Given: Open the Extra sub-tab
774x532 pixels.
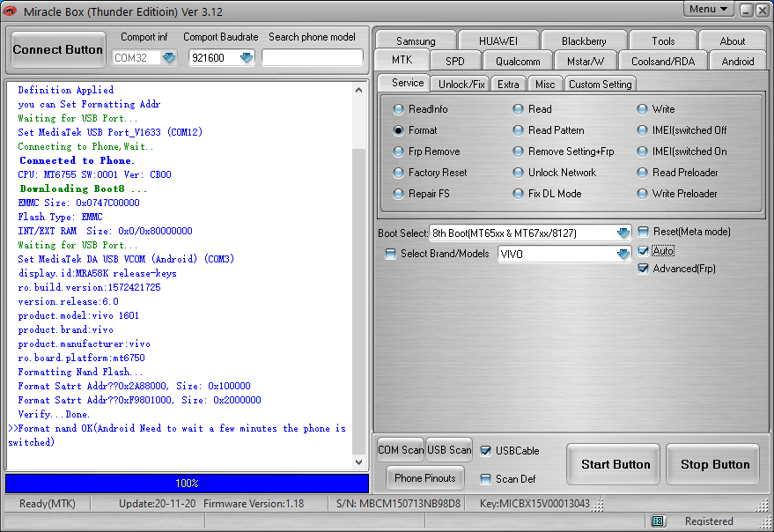Looking at the screenshot, I should 508,84.
